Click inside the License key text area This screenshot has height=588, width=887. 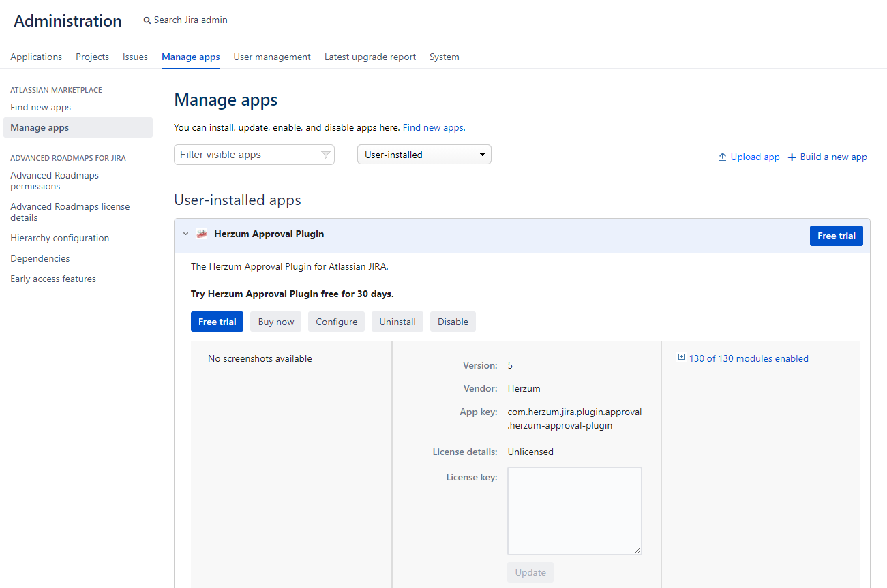574,510
